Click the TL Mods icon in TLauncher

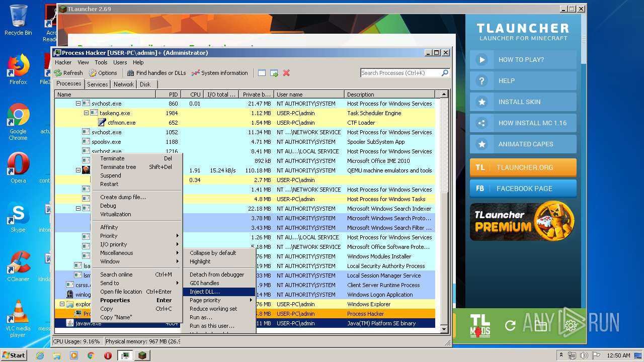(479, 325)
